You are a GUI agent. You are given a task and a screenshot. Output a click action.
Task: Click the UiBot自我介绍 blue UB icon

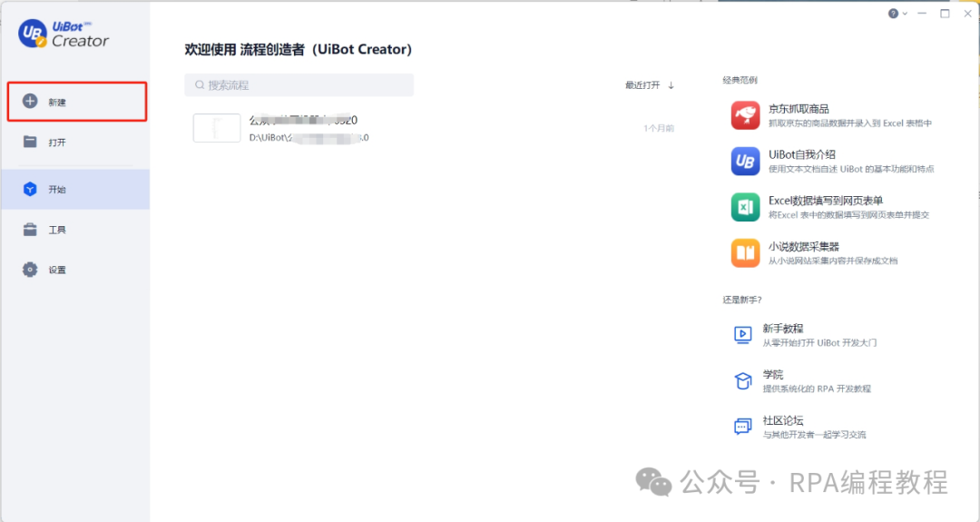point(745,162)
